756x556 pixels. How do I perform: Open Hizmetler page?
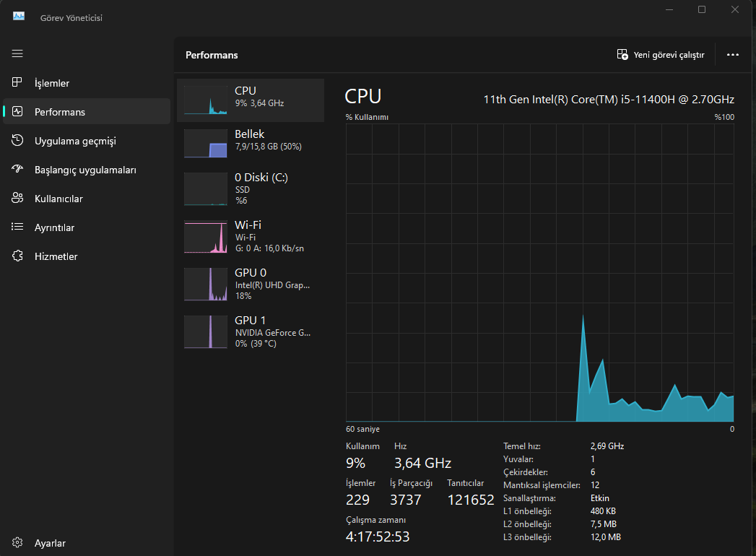[87, 256]
